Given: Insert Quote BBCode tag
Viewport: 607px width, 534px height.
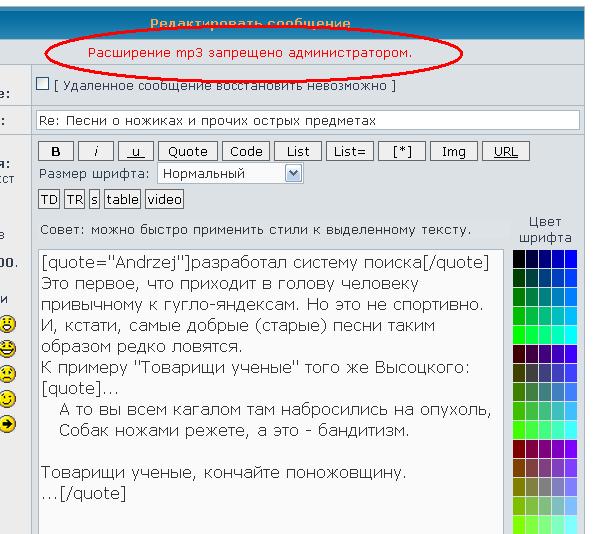Looking at the screenshot, I should [187, 152].
